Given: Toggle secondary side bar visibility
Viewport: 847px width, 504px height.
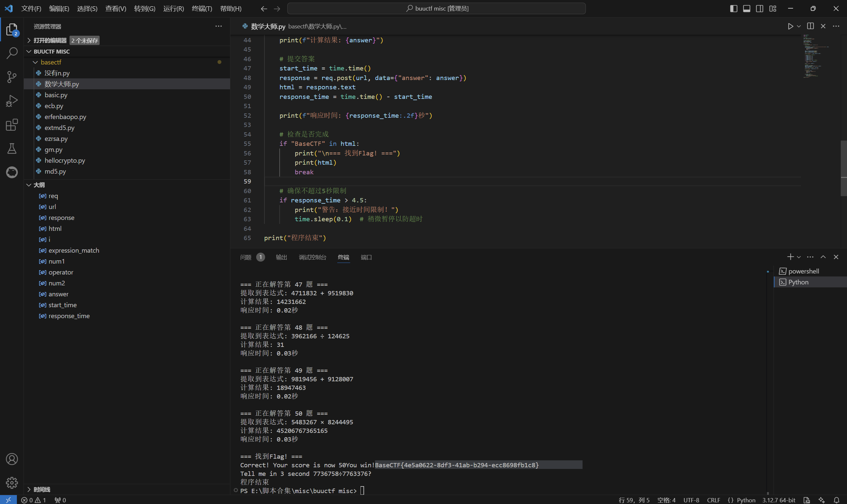Looking at the screenshot, I should coord(760,9).
